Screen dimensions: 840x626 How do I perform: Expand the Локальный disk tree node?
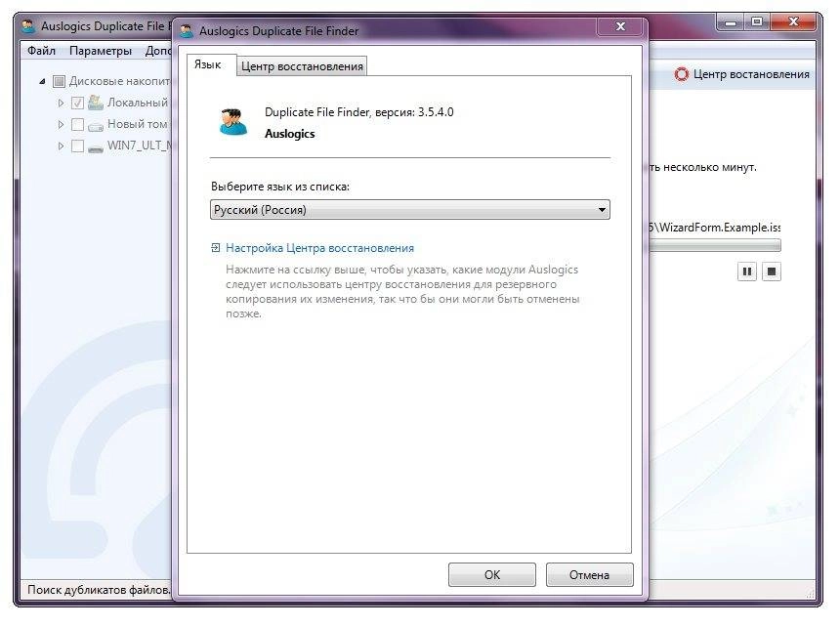(61, 103)
